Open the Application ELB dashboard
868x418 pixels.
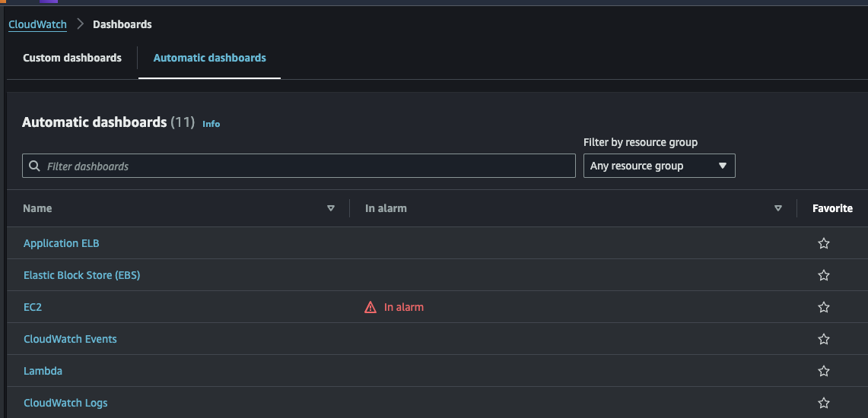pos(62,243)
